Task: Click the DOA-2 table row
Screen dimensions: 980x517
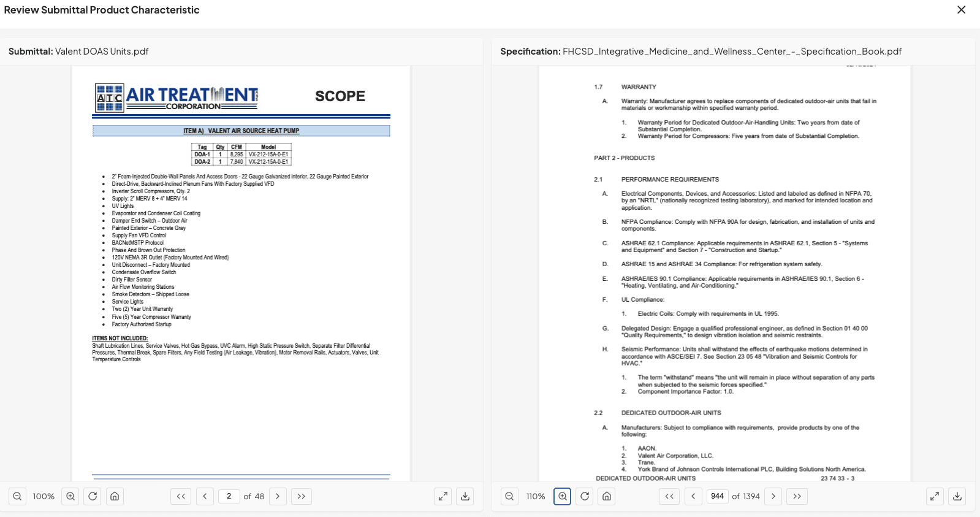Action: point(241,162)
